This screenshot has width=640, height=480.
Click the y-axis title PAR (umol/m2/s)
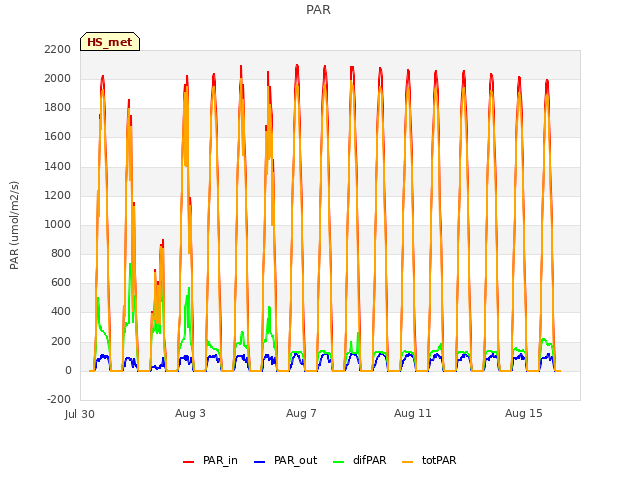(x=14, y=225)
